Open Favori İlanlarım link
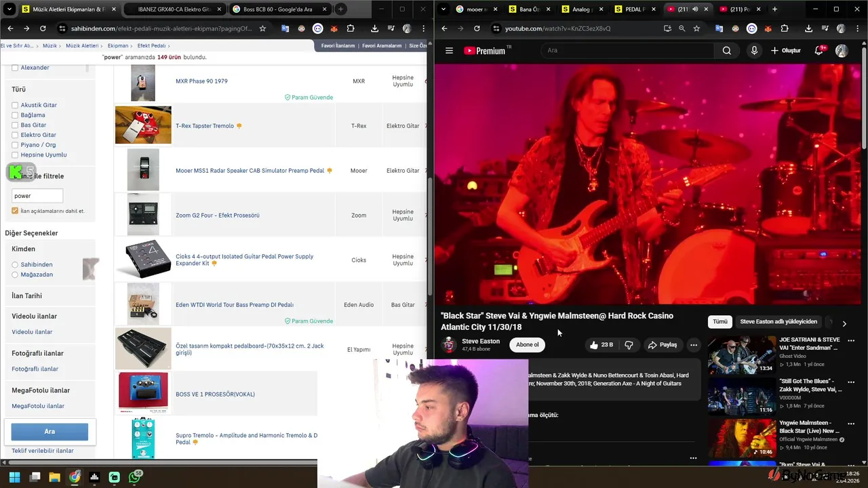This screenshot has height=488, width=868. coord(338,45)
